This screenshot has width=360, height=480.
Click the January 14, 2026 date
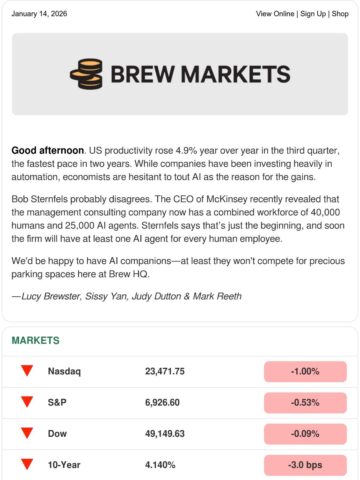coord(39,14)
